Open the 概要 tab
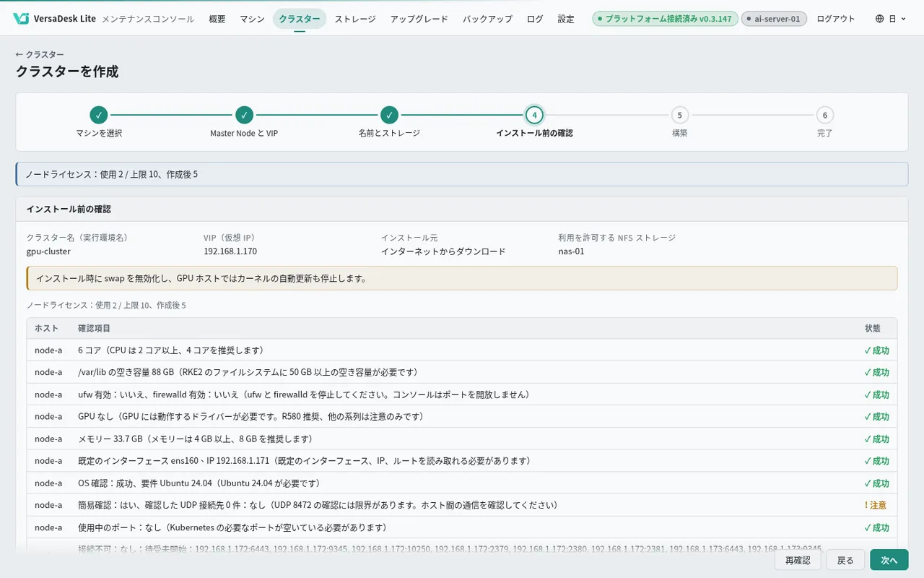The image size is (924, 578). [217, 19]
